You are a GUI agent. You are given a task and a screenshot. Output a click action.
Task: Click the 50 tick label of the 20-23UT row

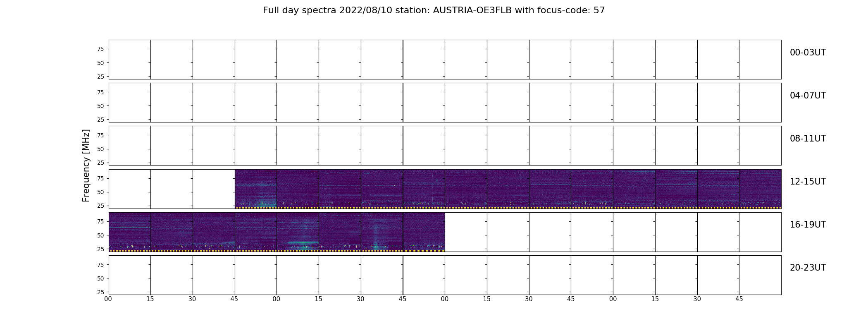click(x=100, y=278)
